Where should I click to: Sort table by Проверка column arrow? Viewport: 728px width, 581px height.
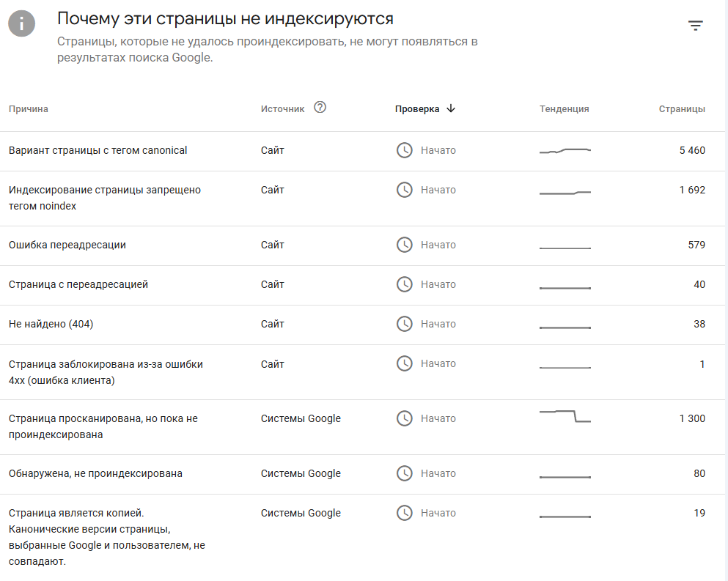(x=451, y=108)
